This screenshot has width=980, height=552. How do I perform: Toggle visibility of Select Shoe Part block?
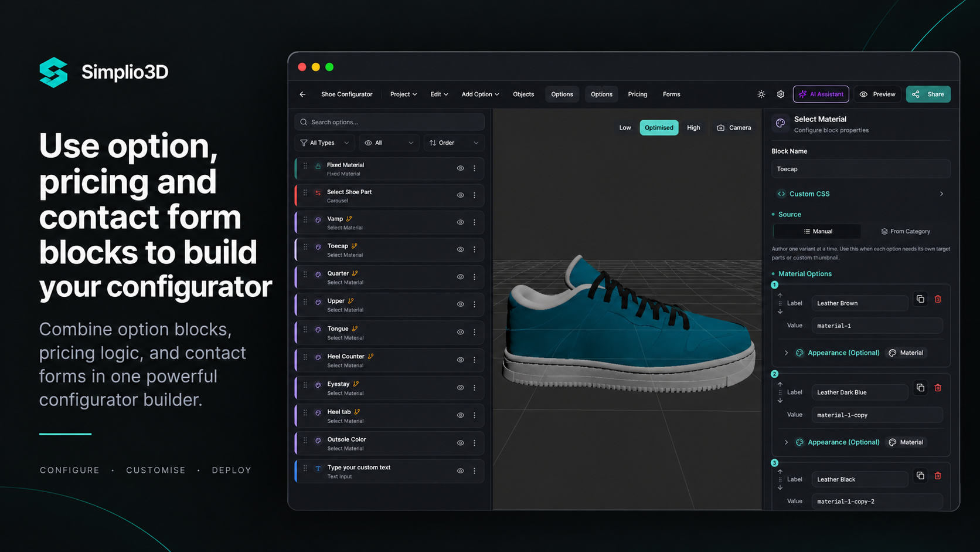click(461, 195)
